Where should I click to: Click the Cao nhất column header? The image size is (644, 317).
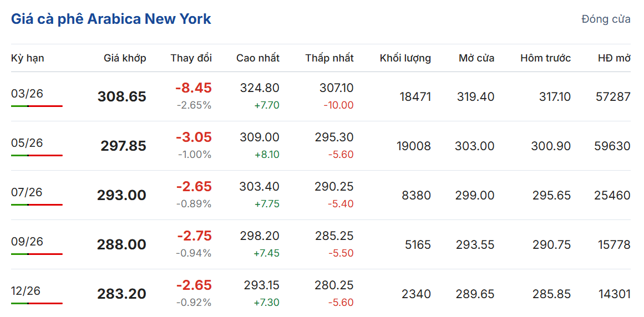pos(257,58)
